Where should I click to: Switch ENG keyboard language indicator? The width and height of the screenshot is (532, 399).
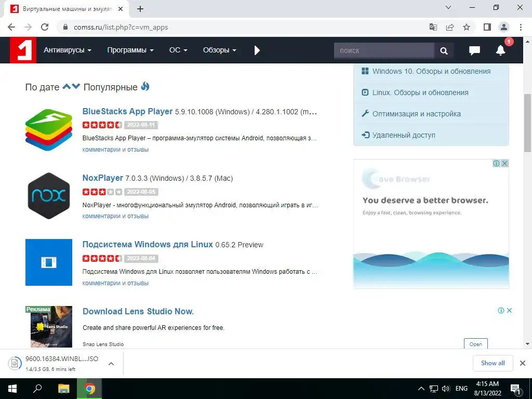click(x=461, y=389)
